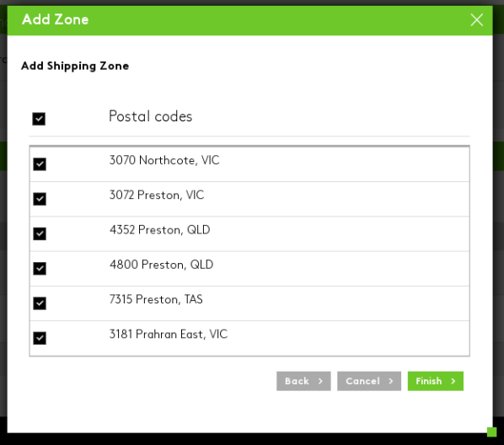Select the 3181 Prahran East, VIC row text
The width and height of the screenshot is (504, 445).
point(169,334)
